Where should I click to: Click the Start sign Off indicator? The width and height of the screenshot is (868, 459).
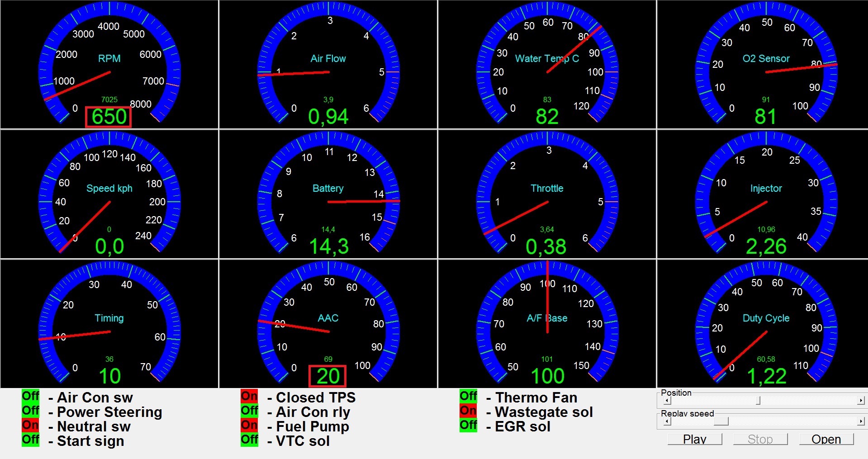tap(31, 440)
